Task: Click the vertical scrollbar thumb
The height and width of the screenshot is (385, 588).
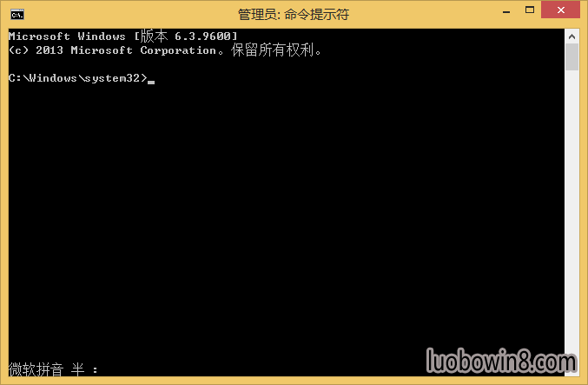Action: coord(571,57)
